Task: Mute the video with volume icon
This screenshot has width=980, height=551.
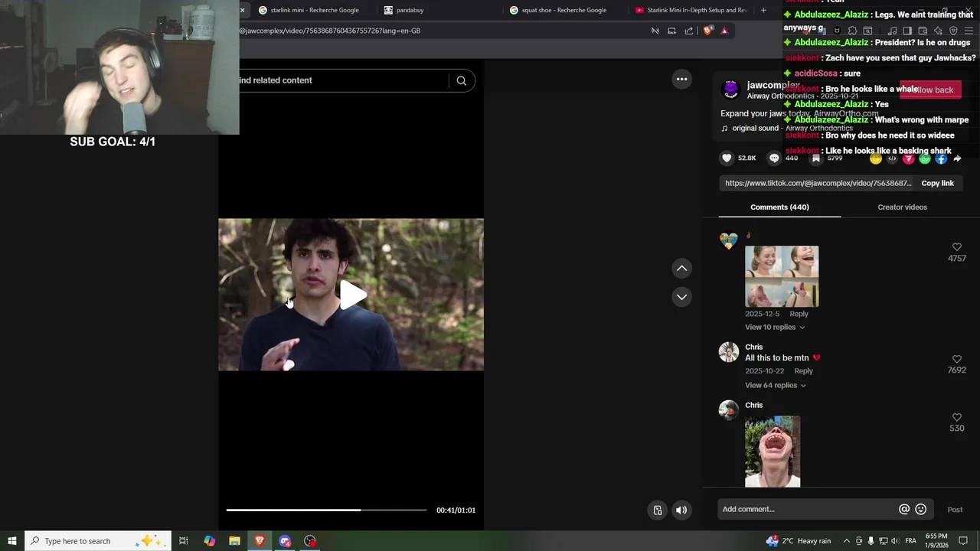Action: pyautogui.click(x=681, y=510)
